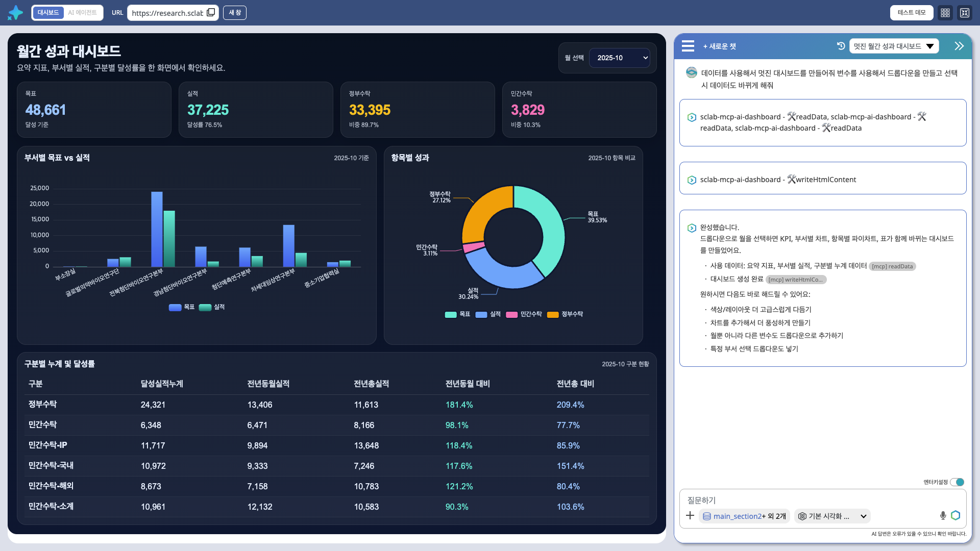
Task: Toggle 목표 series in bar chart legend
Action: [x=182, y=307]
